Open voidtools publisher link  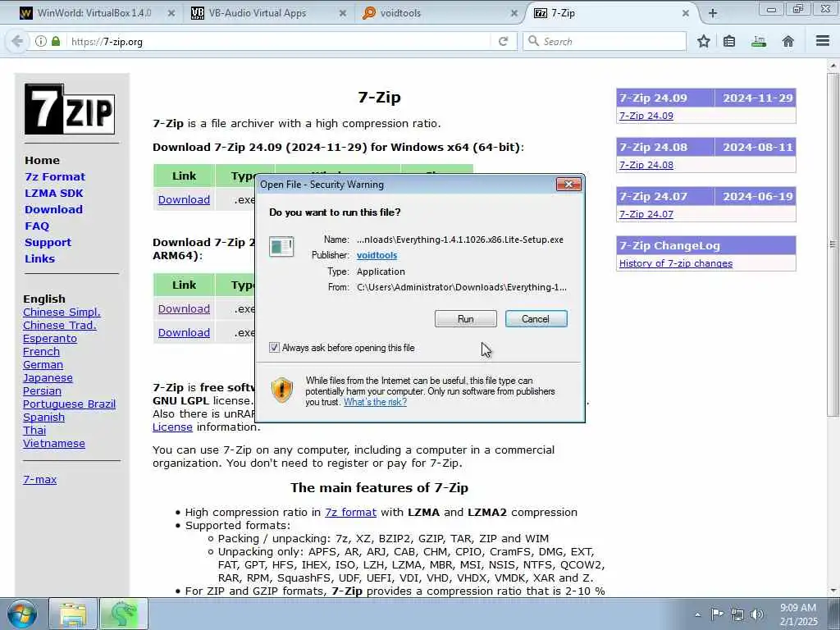377,256
